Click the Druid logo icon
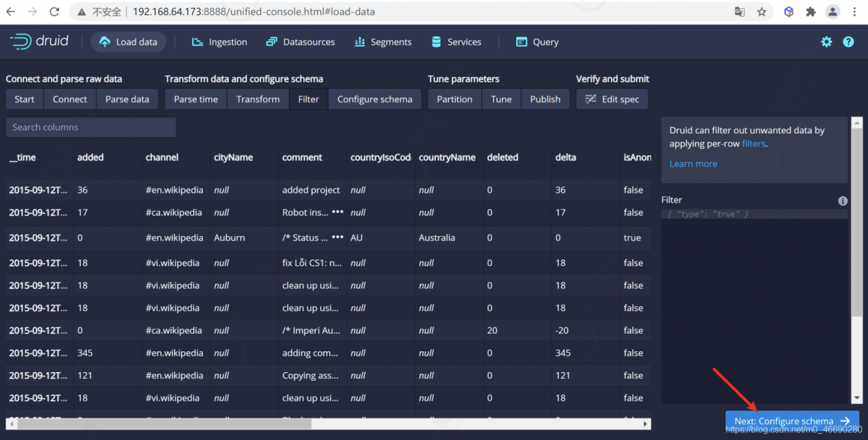This screenshot has height=440, width=868. (20, 41)
